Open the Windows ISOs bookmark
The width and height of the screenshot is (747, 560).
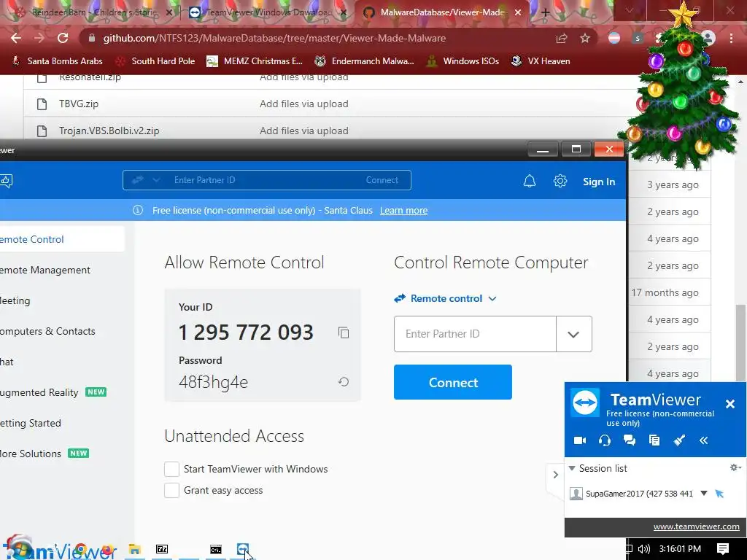coord(462,61)
